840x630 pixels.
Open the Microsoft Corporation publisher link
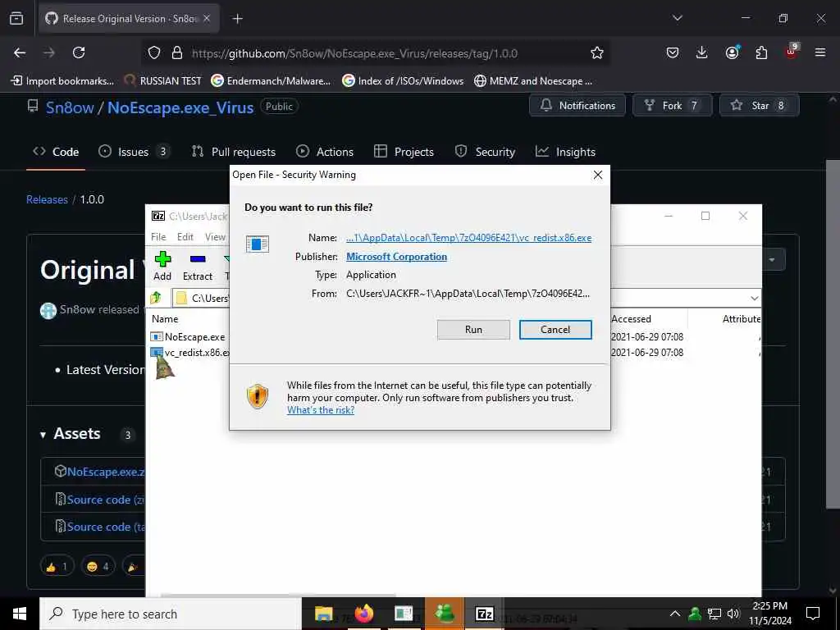point(396,257)
